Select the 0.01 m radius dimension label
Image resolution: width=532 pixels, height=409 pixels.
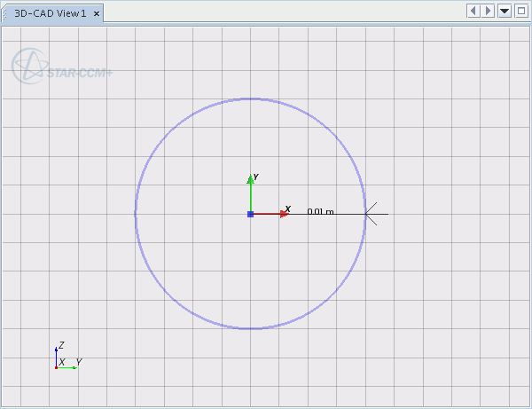[x=320, y=211]
